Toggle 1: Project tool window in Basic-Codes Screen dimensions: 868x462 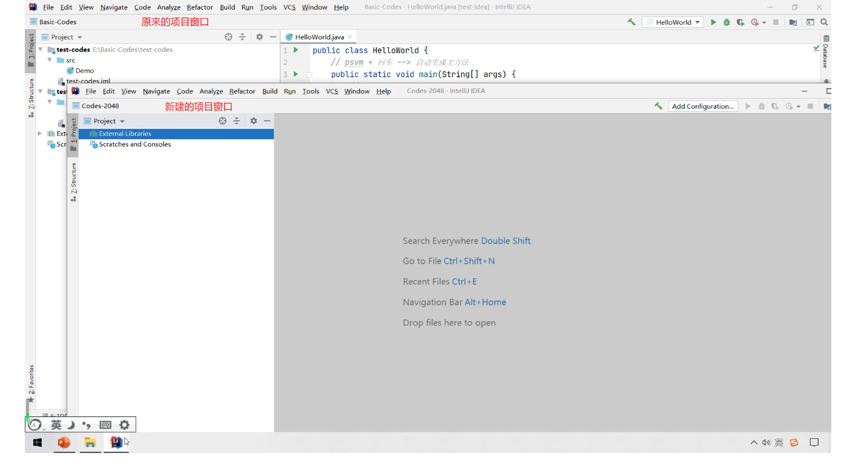pyautogui.click(x=30, y=50)
